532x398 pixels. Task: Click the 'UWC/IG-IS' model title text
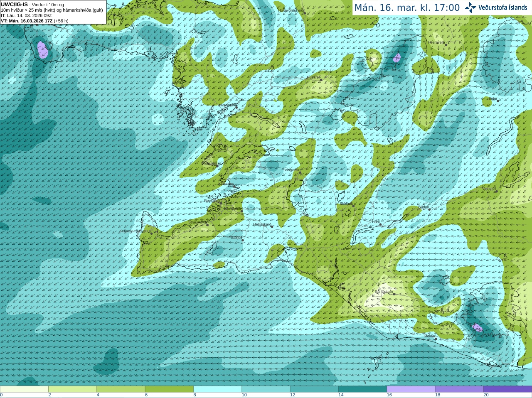click(x=14, y=5)
